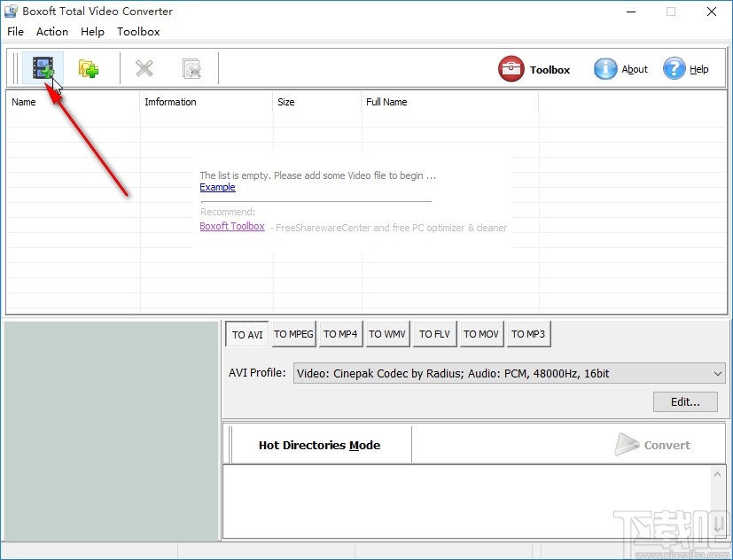Switch to the TO MP4 tab
The height and width of the screenshot is (560, 733).
tap(340, 334)
